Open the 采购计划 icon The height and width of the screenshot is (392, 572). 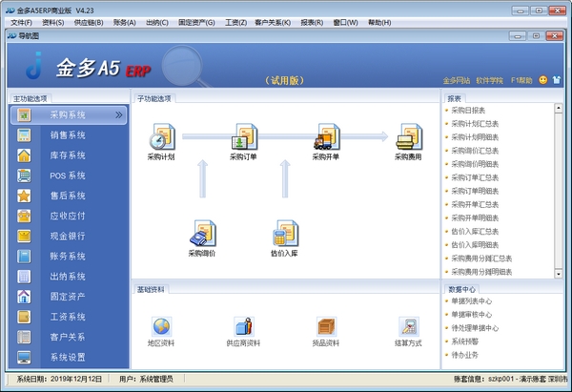click(x=162, y=136)
